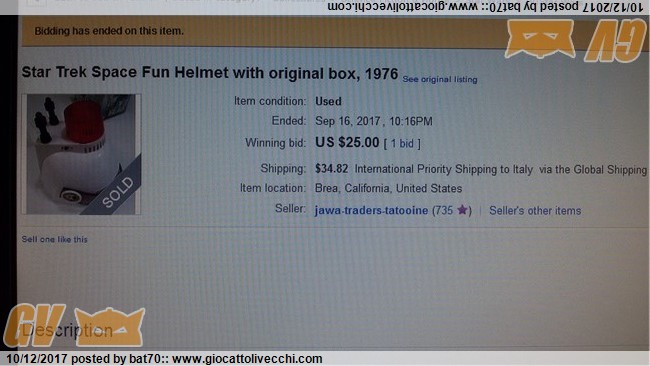Click the giocattolivecchi.com footer text
This screenshot has height=366, width=650.
[247, 359]
